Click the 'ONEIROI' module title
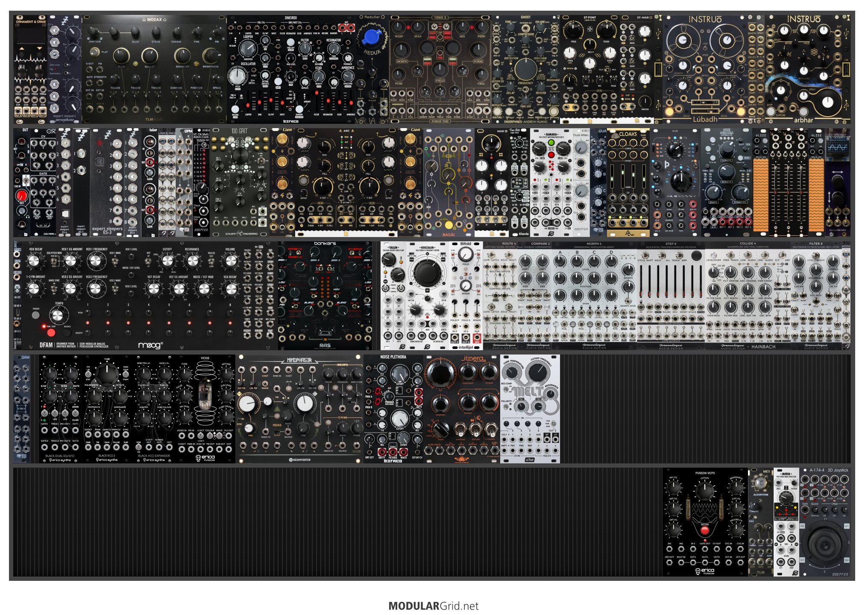Screen dimensions: 868x615 click(291, 18)
